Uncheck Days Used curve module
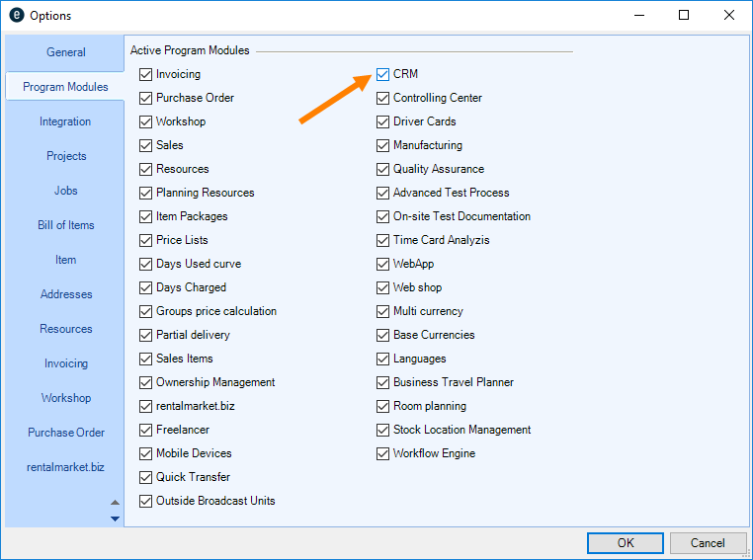Image resolution: width=753 pixels, height=560 pixels. [x=146, y=264]
